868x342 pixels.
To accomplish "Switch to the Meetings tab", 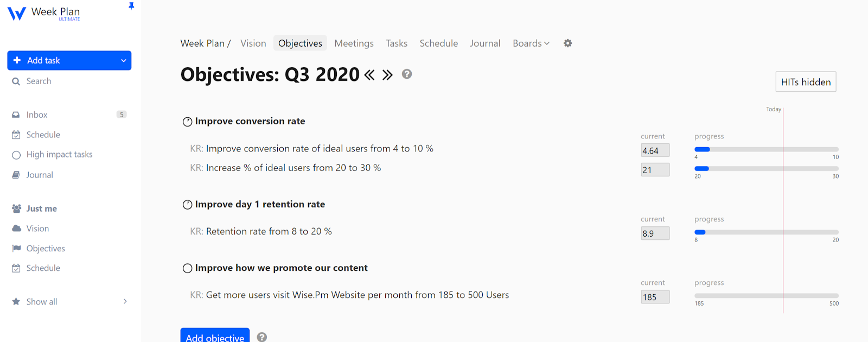I will click(x=354, y=43).
